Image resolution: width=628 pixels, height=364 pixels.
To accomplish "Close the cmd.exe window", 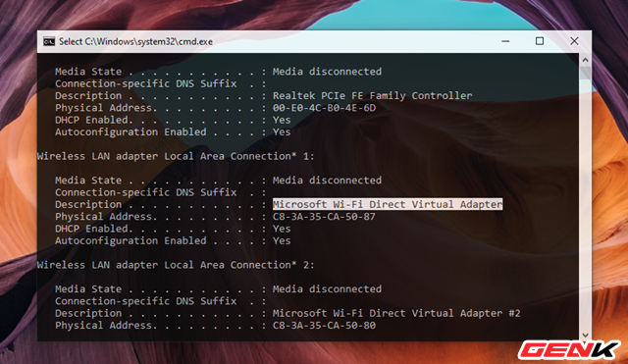I will [574, 41].
